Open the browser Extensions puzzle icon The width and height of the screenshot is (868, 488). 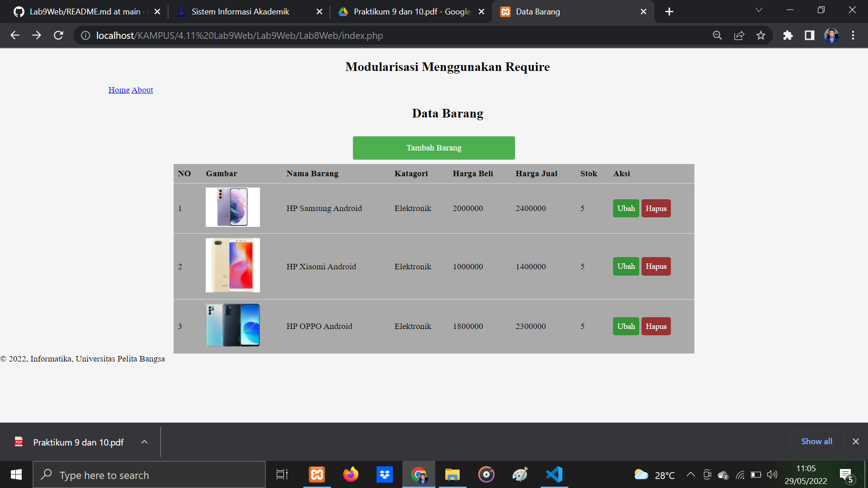(788, 35)
